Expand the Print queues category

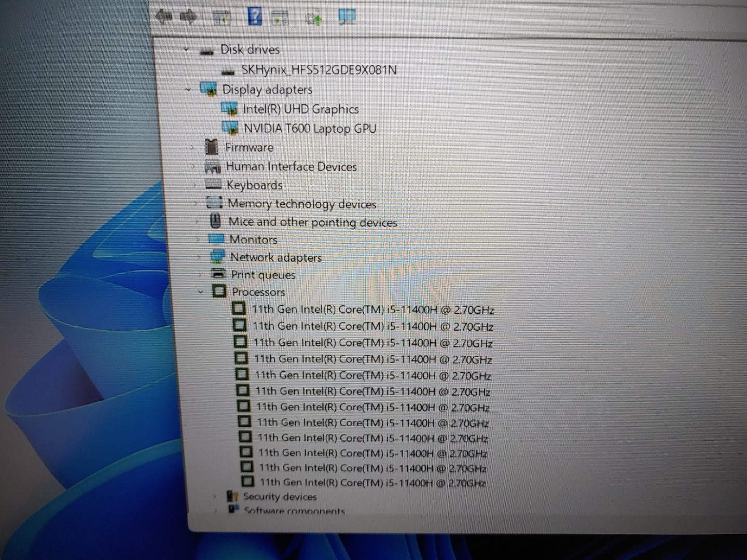click(x=200, y=275)
